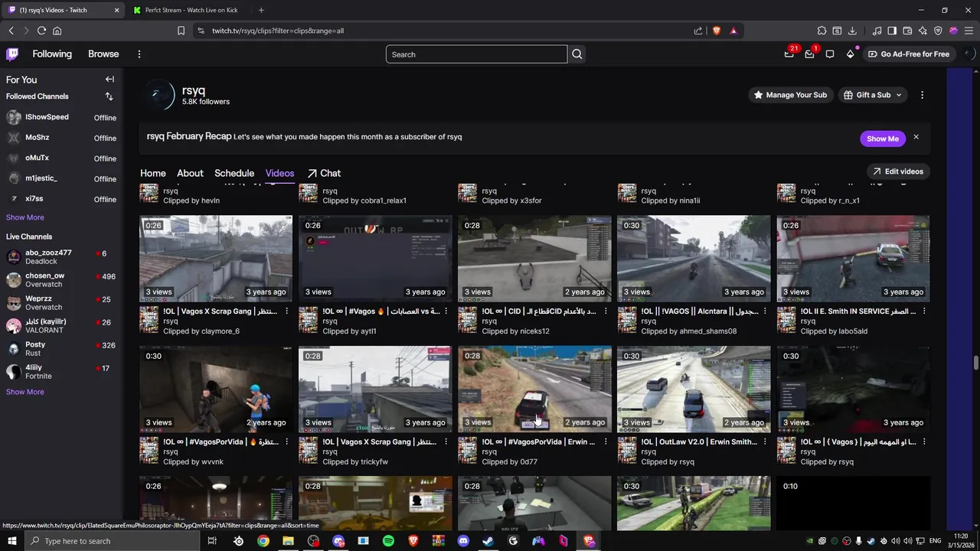Play the clip clipped by ahmed_shams08
This screenshot has width=980, height=551.
694,259
